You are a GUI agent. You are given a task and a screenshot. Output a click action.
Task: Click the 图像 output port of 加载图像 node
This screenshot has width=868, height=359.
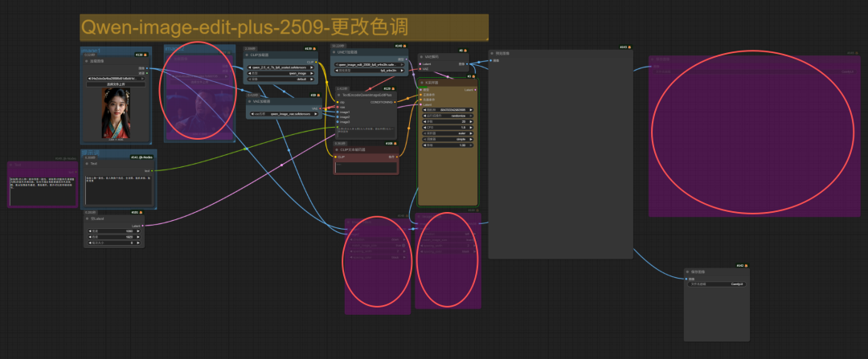tap(147, 68)
